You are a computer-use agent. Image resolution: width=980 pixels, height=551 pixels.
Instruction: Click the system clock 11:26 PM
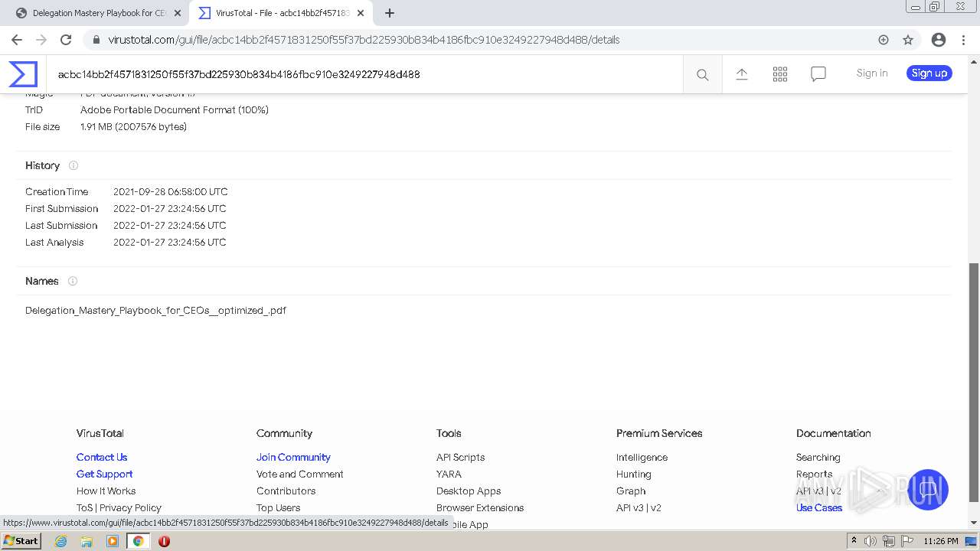(941, 541)
